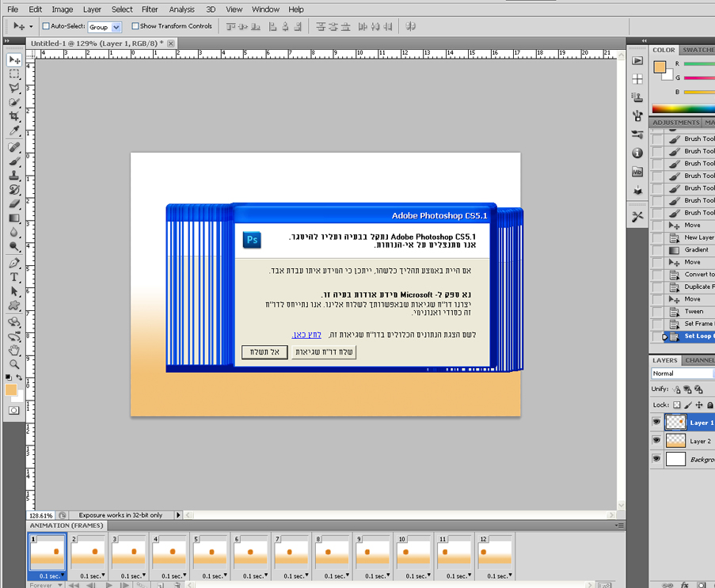
Task: Open the Mini Bridge (Mb) panel icon
Action: (x=637, y=172)
